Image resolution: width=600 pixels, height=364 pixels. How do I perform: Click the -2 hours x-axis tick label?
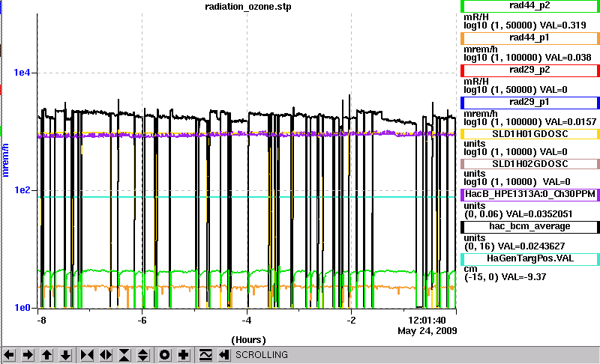point(351,320)
